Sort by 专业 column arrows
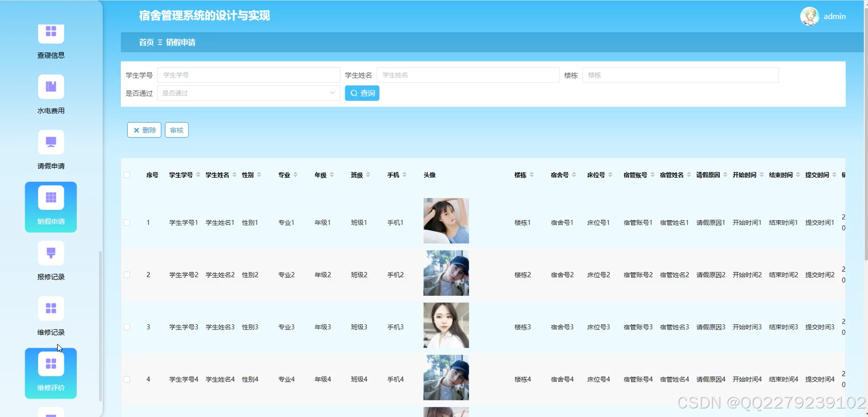The height and width of the screenshot is (417, 868). pyautogui.click(x=295, y=175)
